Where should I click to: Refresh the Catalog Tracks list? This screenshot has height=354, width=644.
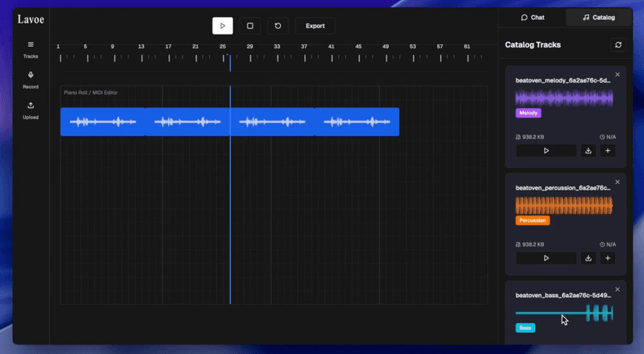(618, 45)
